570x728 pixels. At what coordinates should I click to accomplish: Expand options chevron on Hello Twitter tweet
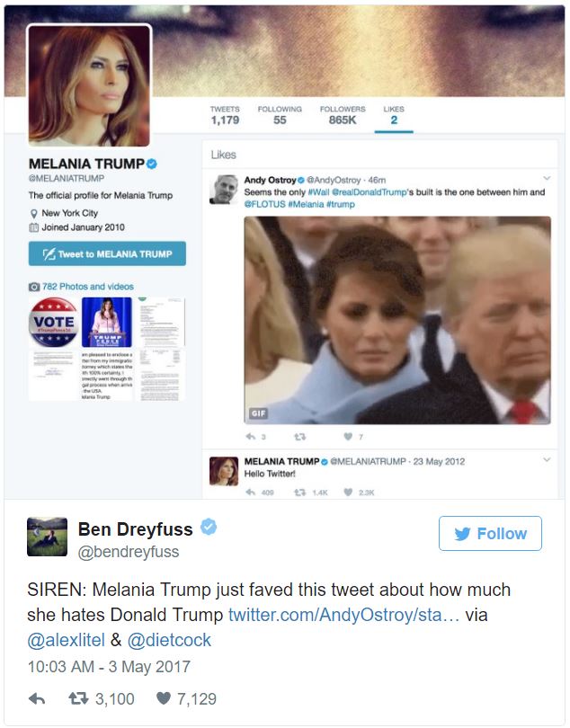tap(547, 459)
